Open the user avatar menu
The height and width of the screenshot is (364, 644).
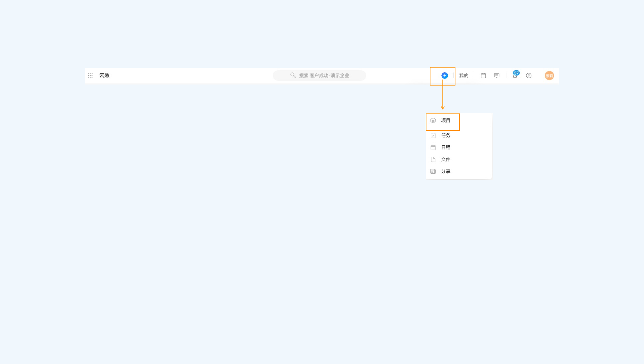coord(549,76)
